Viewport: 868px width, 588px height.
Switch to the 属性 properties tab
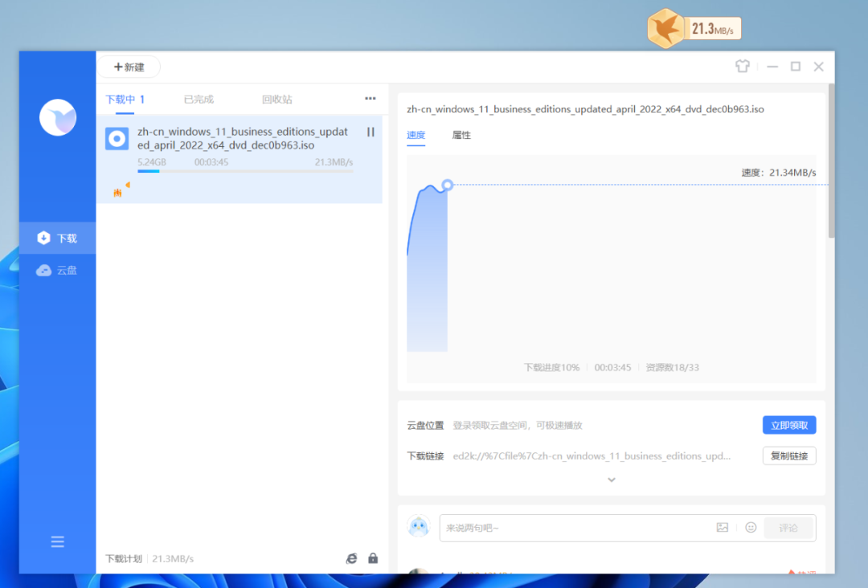pyautogui.click(x=461, y=136)
